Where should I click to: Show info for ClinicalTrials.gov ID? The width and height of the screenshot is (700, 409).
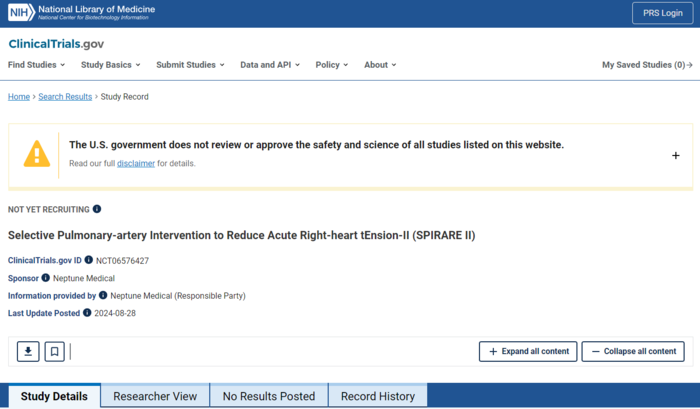(x=88, y=260)
